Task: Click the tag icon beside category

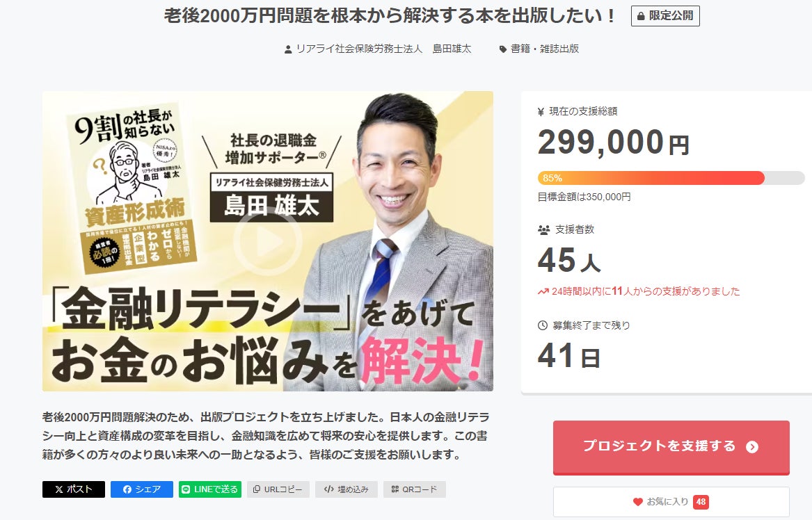Action: [x=503, y=49]
